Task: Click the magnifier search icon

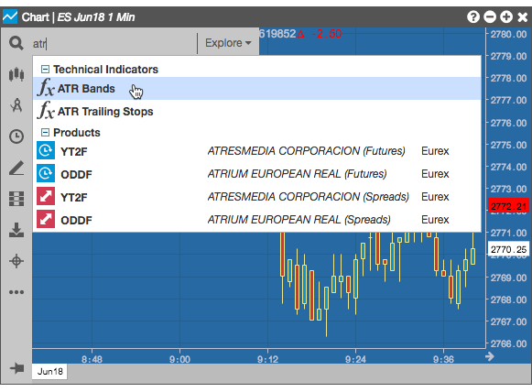Action: 16,43
